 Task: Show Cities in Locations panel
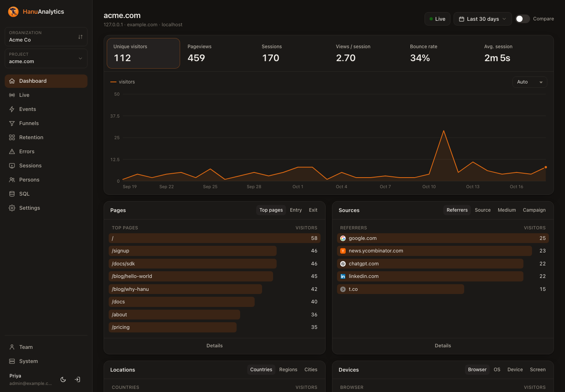coord(311,370)
